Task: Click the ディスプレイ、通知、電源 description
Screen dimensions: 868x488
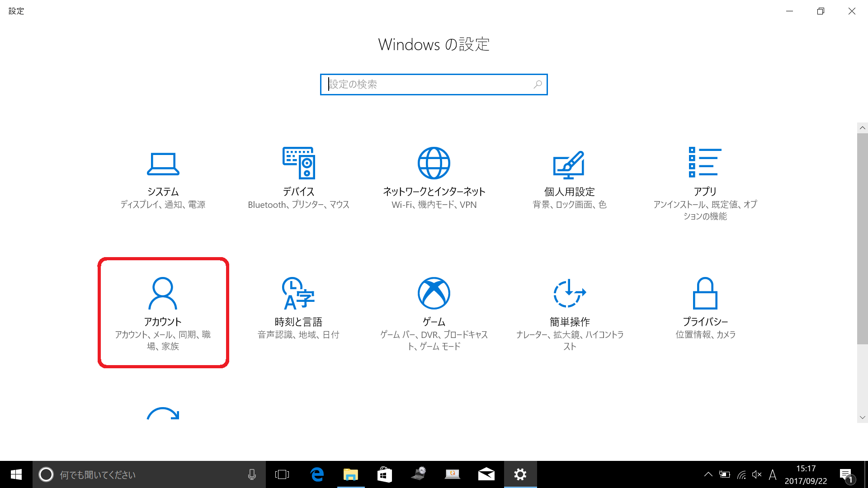Action: (163, 205)
